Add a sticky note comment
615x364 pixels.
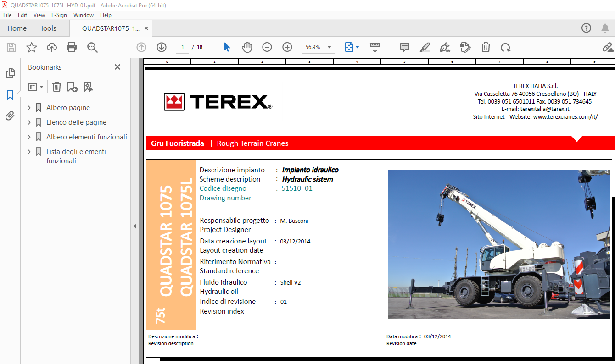(404, 47)
